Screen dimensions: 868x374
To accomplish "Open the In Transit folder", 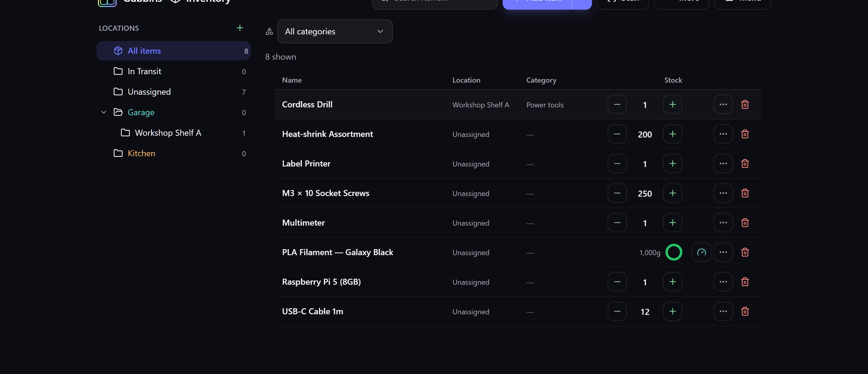I will click(173, 71).
